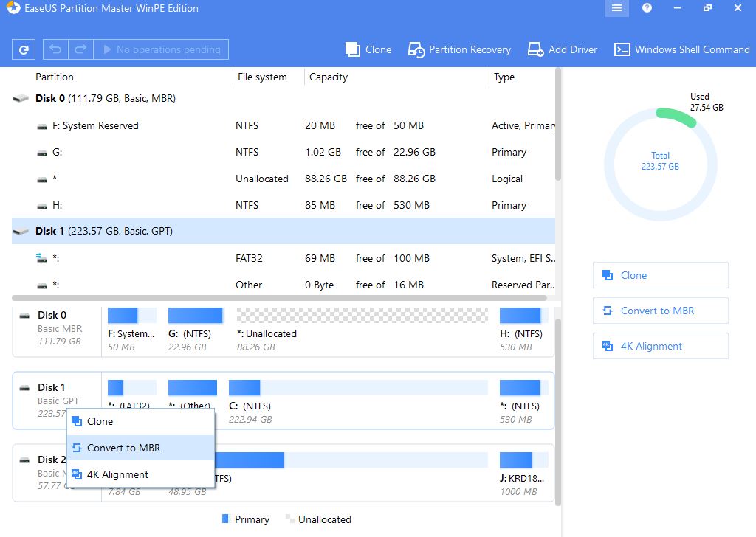Image resolution: width=756 pixels, height=537 pixels.
Task: Select Clone from the context menu
Action: 100,421
